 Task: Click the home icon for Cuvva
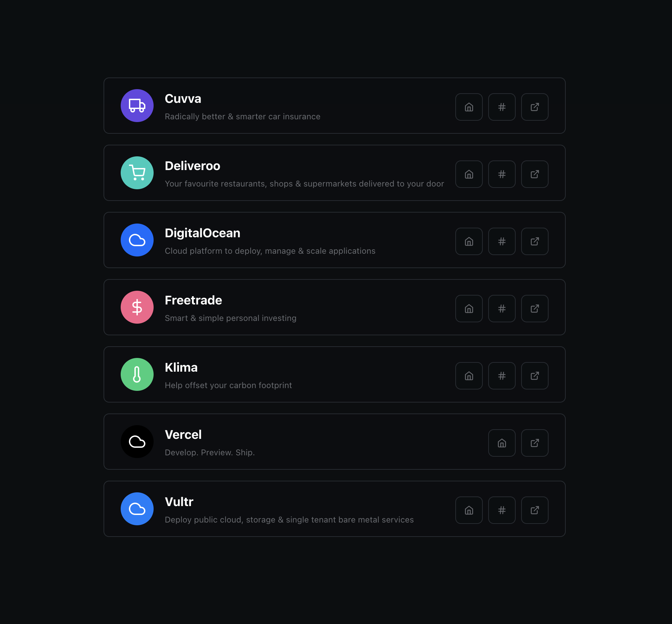pos(469,107)
